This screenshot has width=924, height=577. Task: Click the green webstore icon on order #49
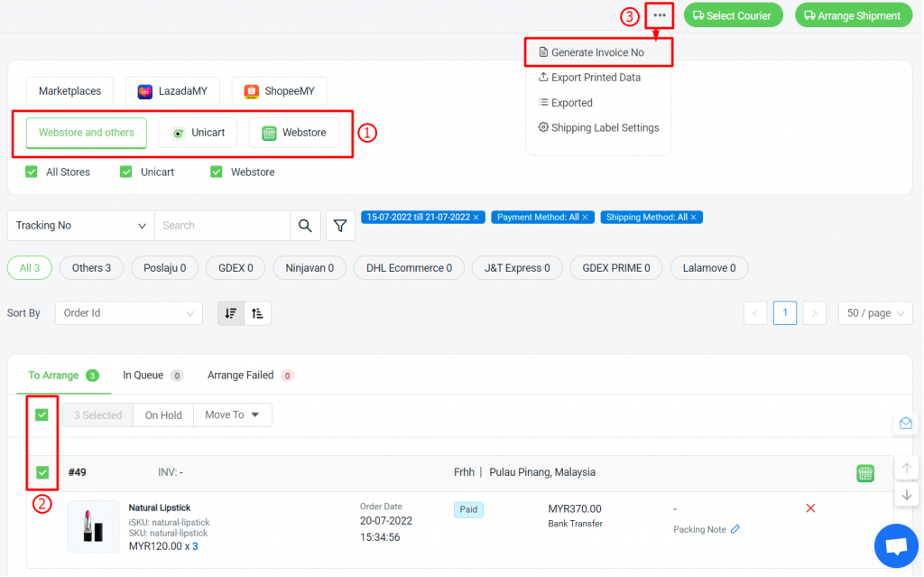[x=865, y=472]
